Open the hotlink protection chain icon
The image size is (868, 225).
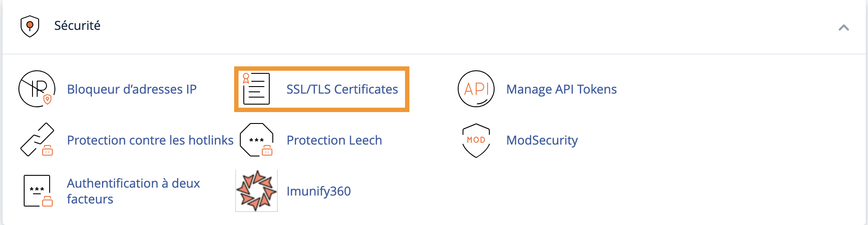tap(37, 140)
